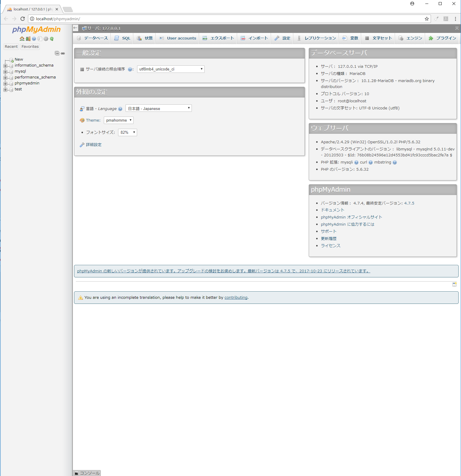This screenshot has height=476, width=461.
Task: Toggle link with main panel chain icon
Action: coord(63,53)
